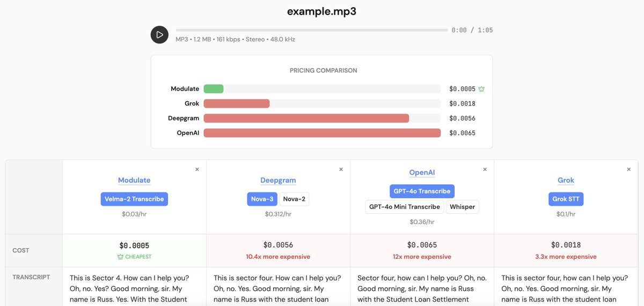
Task: Click the $0.0056 Deepgram price in the chart
Action: coord(462,118)
